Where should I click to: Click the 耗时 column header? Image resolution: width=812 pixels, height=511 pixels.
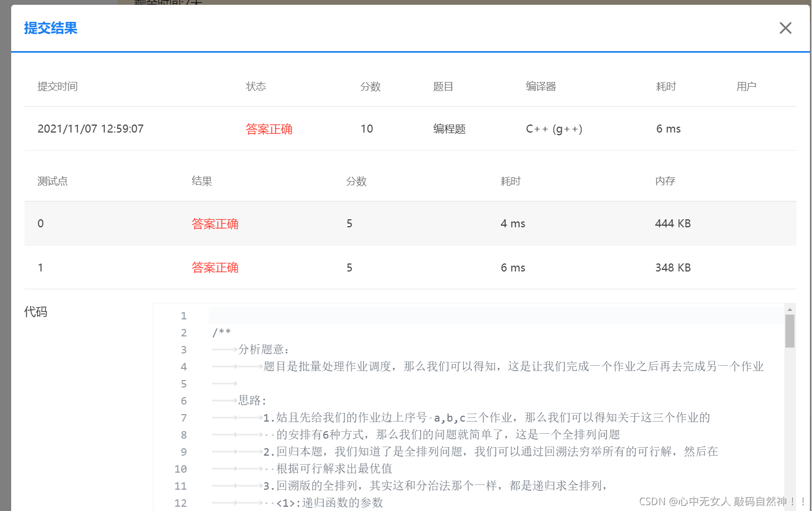point(666,86)
